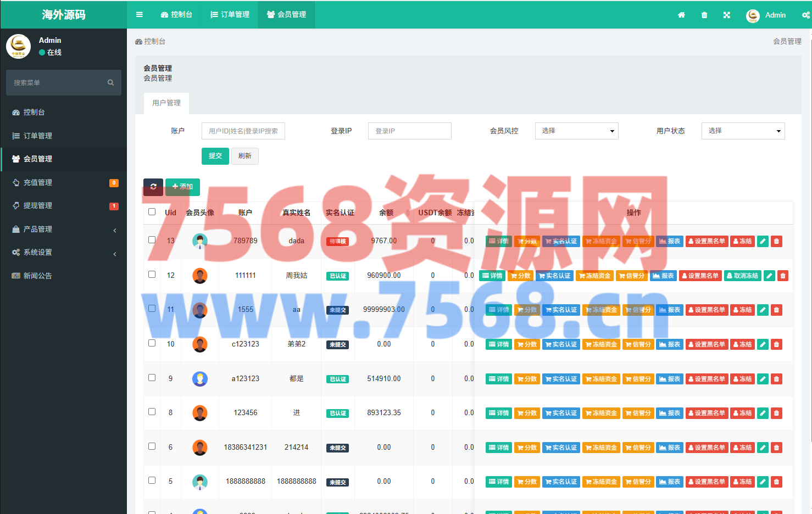Open the 用户状态 dropdown
Image resolution: width=812 pixels, height=514 pixels.
tap(743, 131)
